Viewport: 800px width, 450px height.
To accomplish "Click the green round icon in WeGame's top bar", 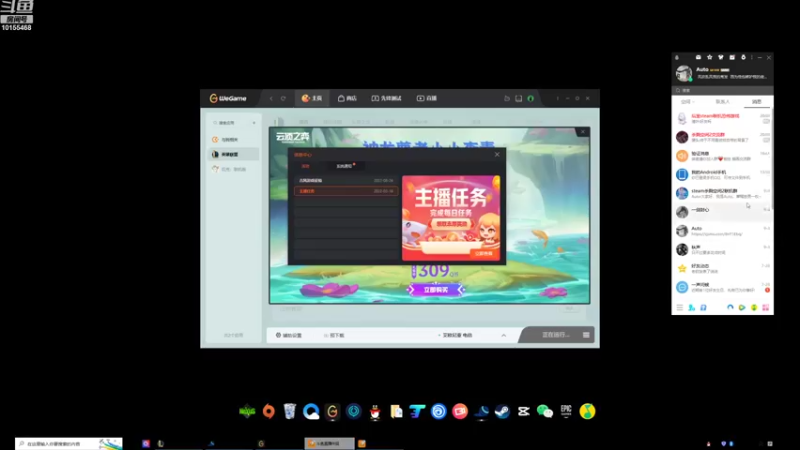I will 531,98.
